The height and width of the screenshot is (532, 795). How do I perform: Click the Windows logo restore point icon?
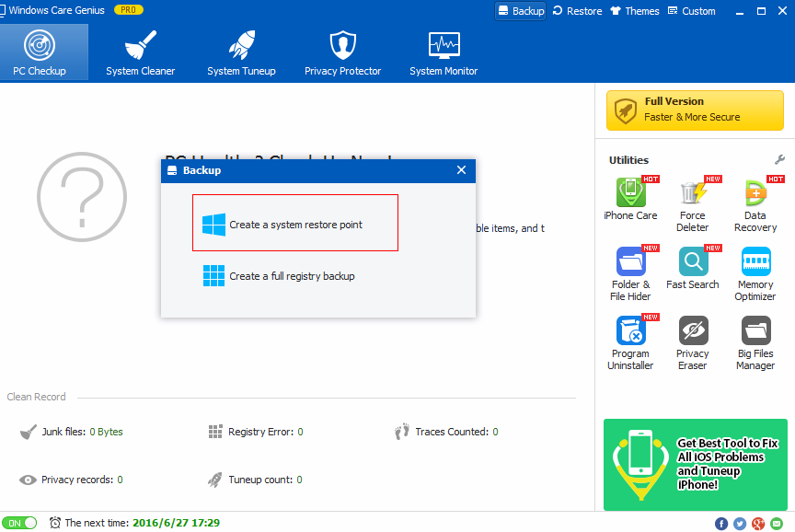213,225
